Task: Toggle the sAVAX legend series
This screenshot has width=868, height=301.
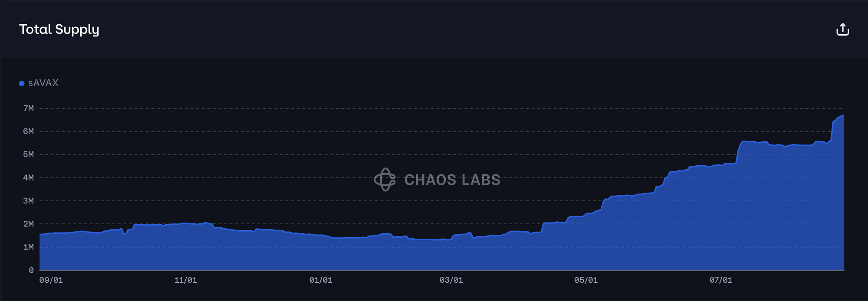Action: click(39, 83)
